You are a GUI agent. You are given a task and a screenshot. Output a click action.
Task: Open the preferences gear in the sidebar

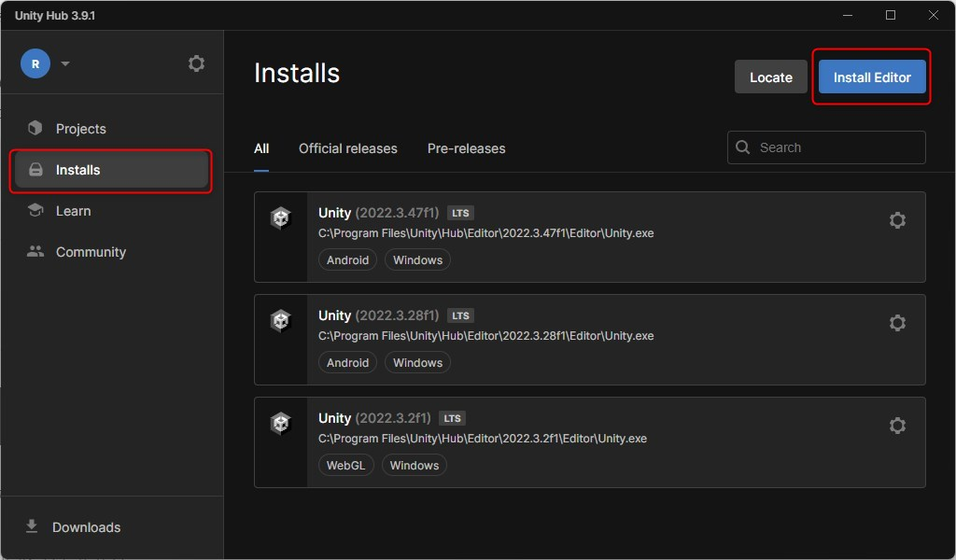click(196, 63)
